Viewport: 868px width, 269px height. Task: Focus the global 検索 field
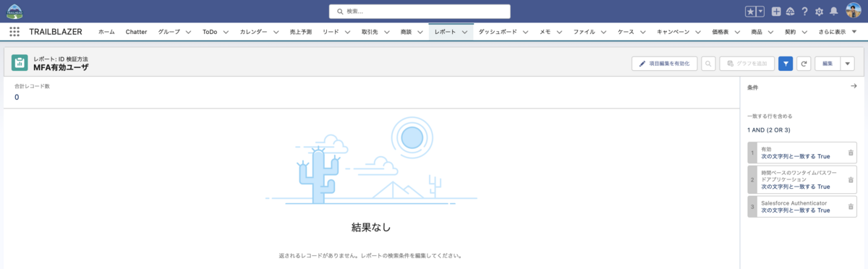[420, 12]
